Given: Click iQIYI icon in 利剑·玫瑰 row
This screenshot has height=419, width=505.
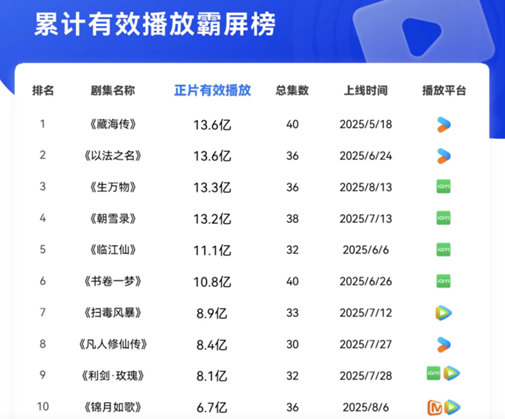Looking at the screenshot, I should [434, 373].
